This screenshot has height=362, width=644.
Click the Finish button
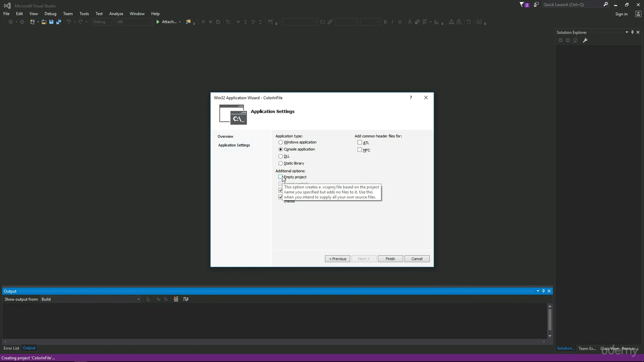390,259
